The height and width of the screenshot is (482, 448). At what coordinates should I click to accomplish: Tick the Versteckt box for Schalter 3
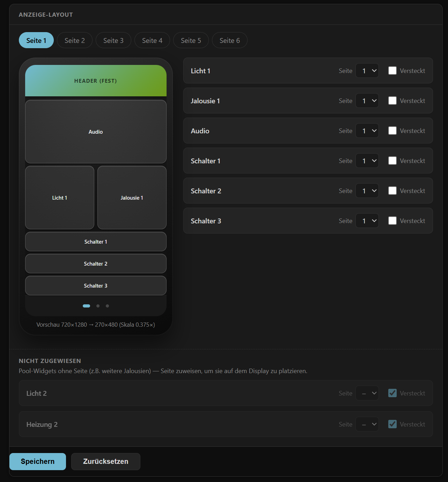pyautogui.click(x=392, y=221)
